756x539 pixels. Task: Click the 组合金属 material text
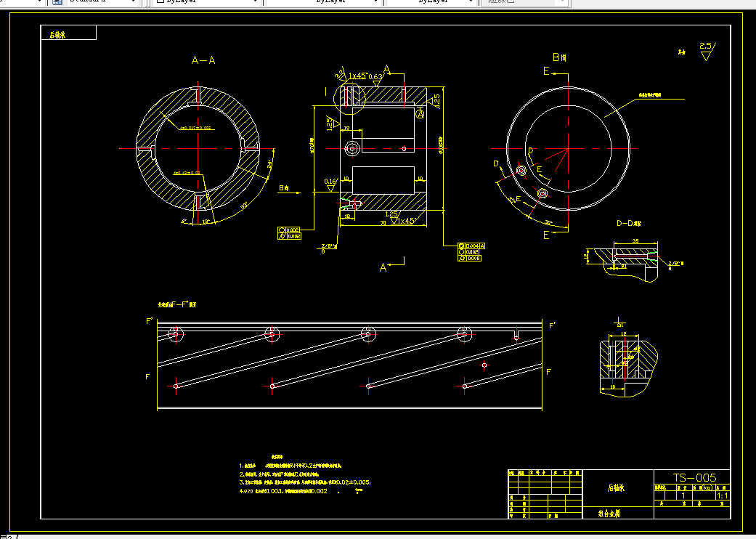610,514
